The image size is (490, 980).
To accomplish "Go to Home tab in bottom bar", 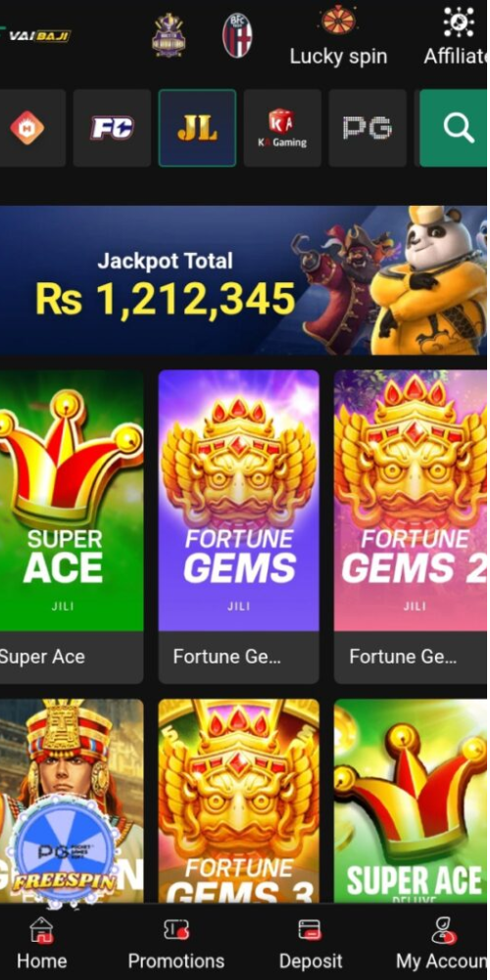I will coord(42,943).
